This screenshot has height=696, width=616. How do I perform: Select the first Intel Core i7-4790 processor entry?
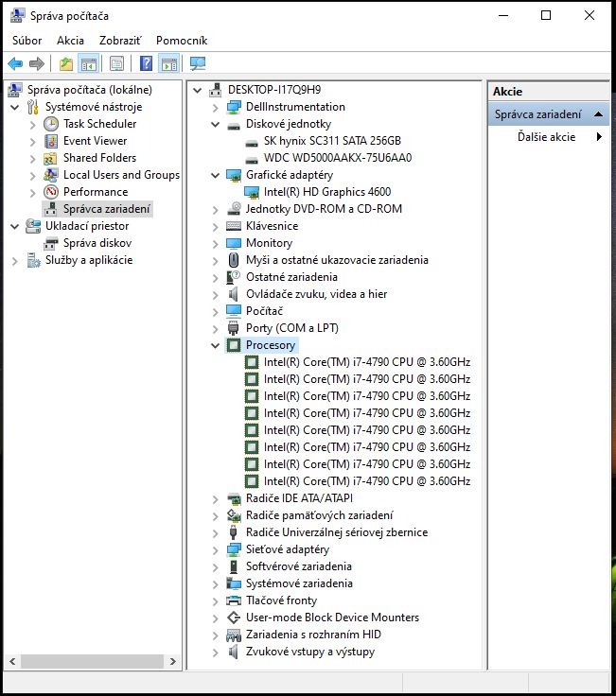367,362
